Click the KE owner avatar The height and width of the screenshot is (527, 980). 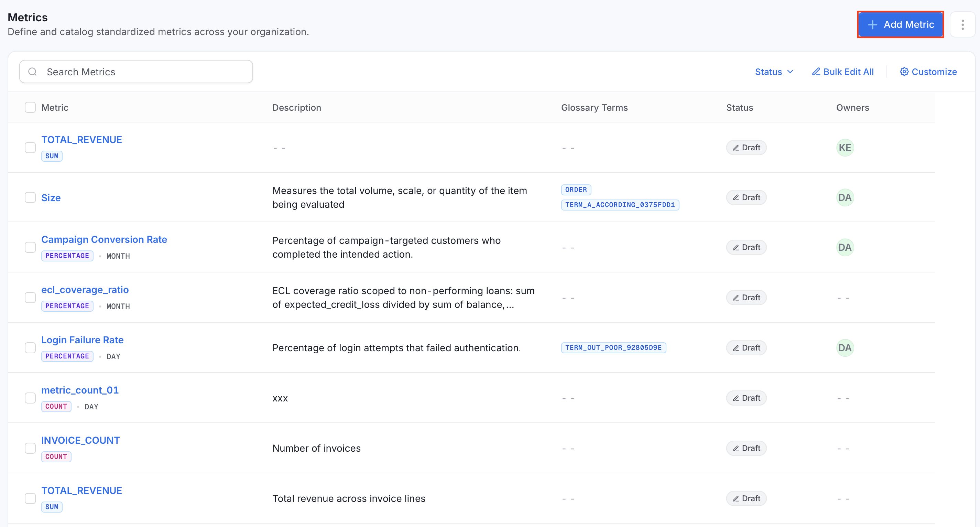click(x=845, y=148)
